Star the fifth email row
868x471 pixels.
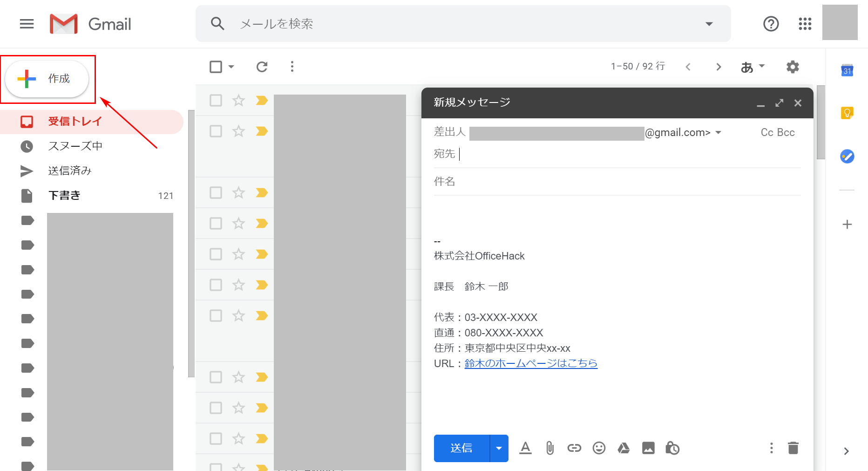coord(238,254)
